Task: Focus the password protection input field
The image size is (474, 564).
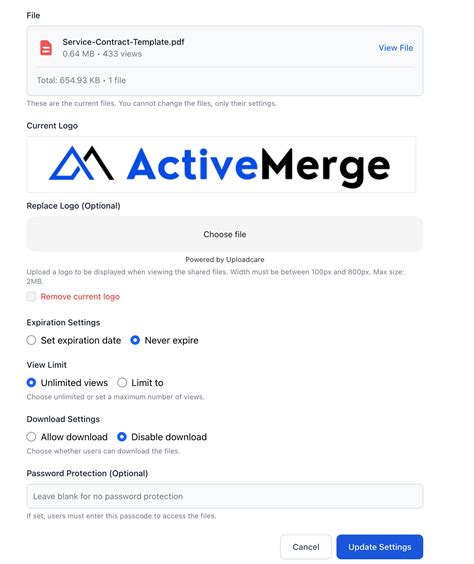Action: (x=225, y=496)
